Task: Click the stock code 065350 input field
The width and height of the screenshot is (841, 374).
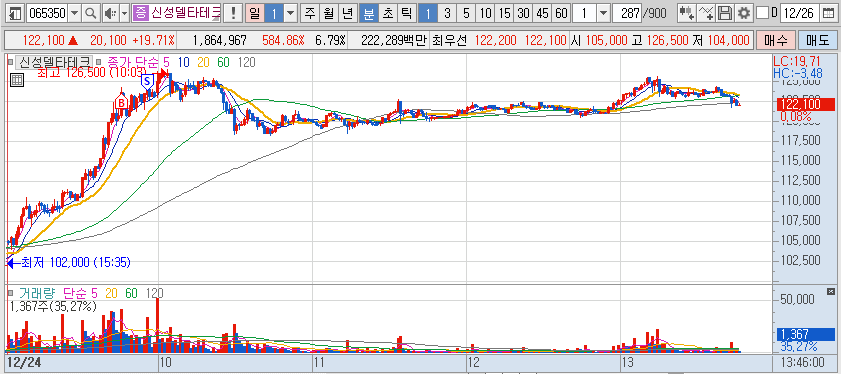Action: (x=47, y=13)
